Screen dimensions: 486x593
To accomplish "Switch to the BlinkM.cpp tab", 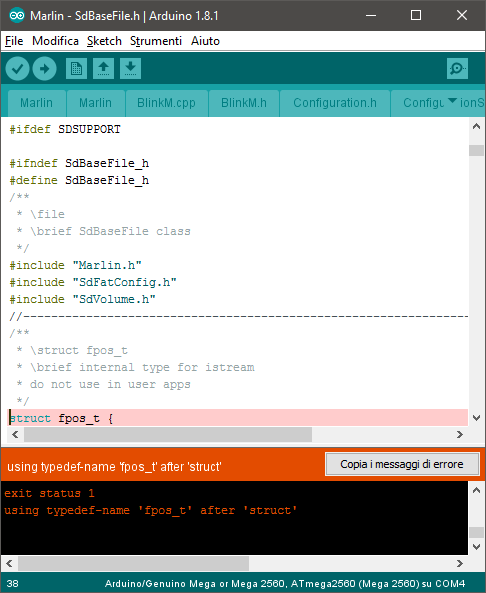I will click(x=166, y=103).
